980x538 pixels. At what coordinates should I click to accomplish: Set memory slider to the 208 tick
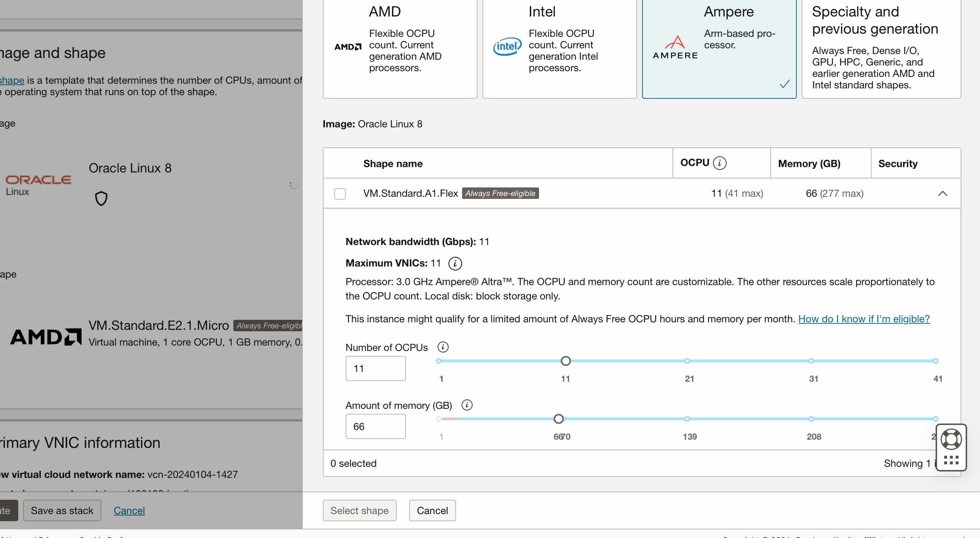tap(811, 419)
